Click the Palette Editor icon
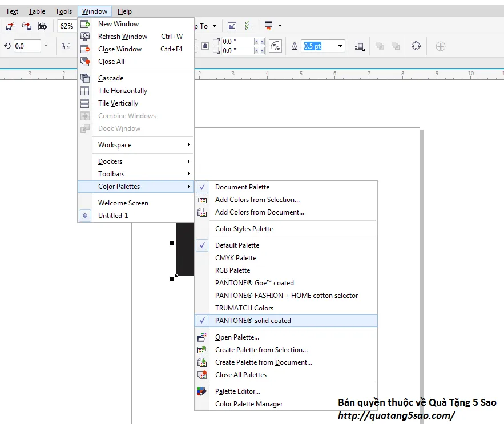 (202, 391)
